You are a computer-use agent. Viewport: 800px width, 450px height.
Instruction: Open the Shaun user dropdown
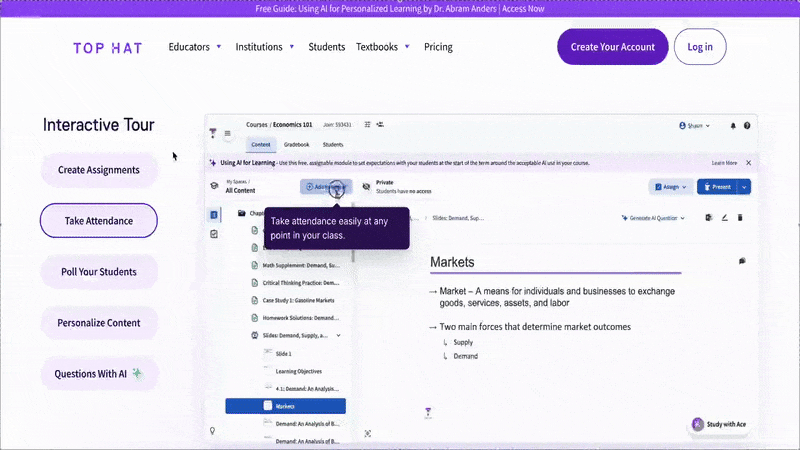tap(694, 126)
